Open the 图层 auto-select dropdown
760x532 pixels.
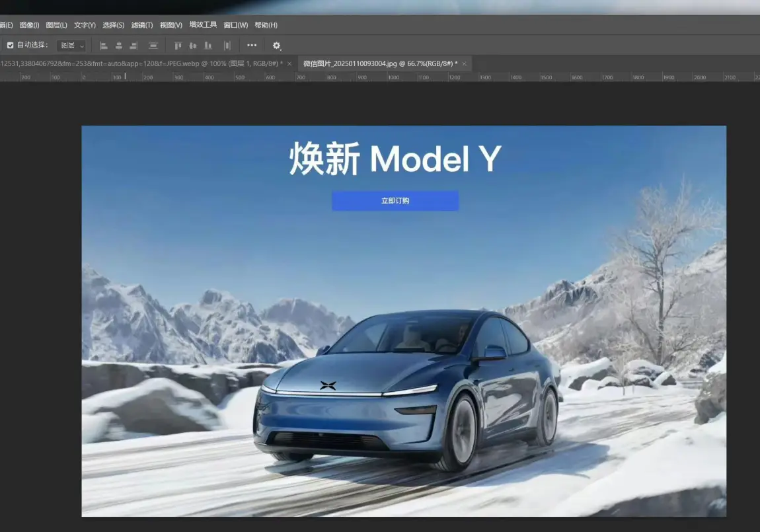click(72, 46)
